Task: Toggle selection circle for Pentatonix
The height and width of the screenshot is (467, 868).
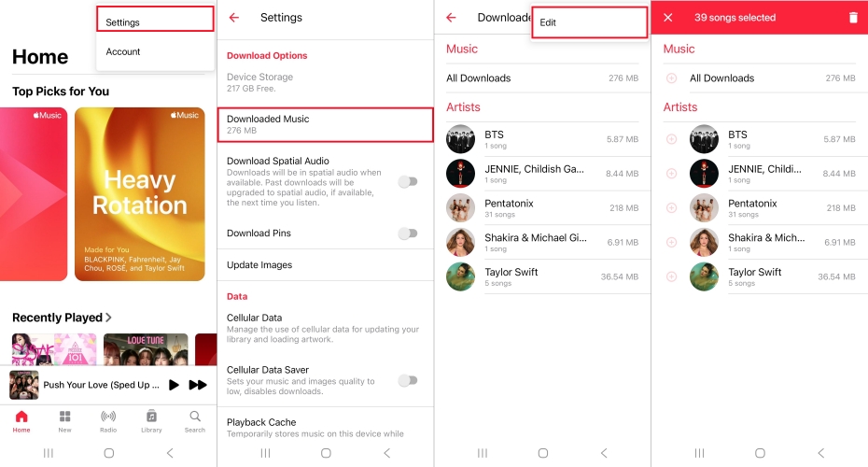Action: click(671, 207)
